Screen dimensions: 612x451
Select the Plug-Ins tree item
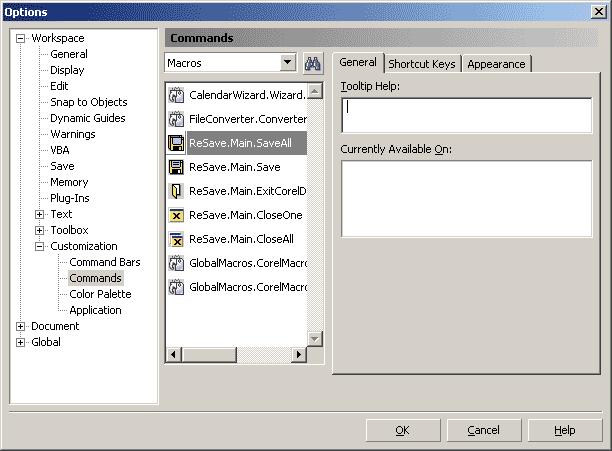69,198
